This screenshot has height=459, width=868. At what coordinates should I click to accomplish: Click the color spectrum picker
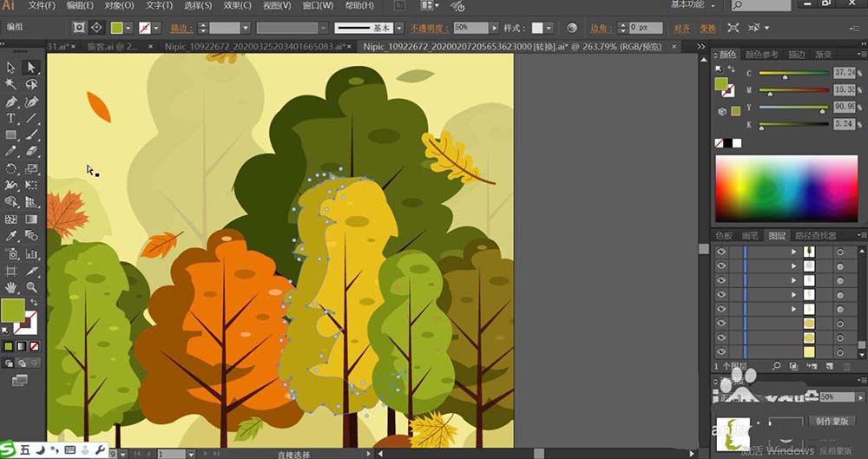tap(786, 188)
